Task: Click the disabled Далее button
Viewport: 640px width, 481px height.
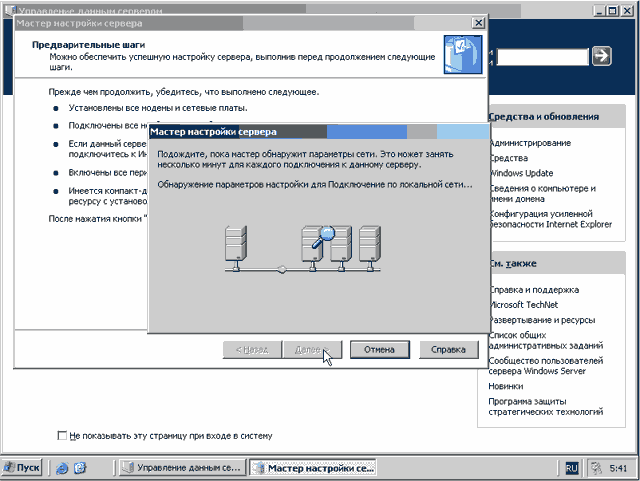Action: click(312, 350)
